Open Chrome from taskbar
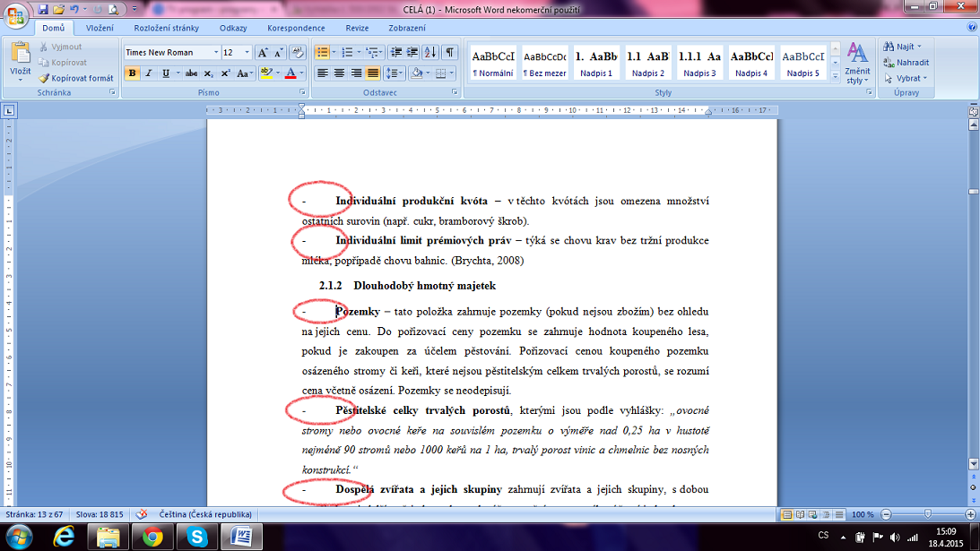The image size is (980, 551). (152, 537)
